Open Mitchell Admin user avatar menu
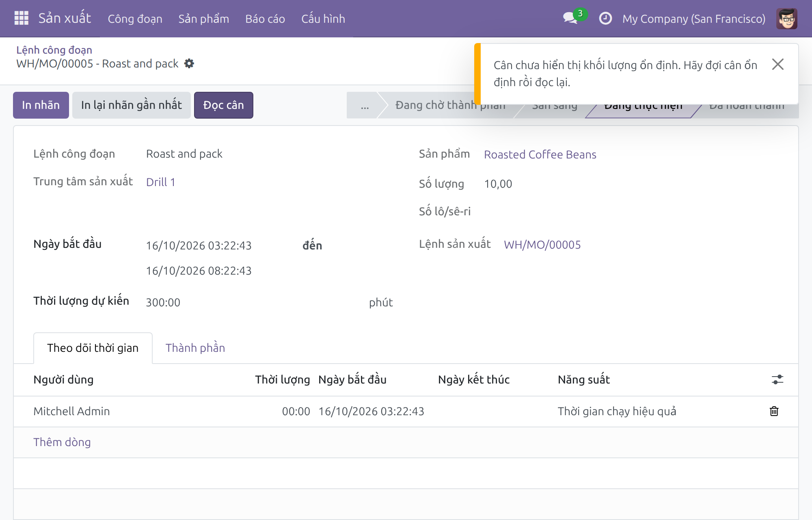 [x=787, y=18]
